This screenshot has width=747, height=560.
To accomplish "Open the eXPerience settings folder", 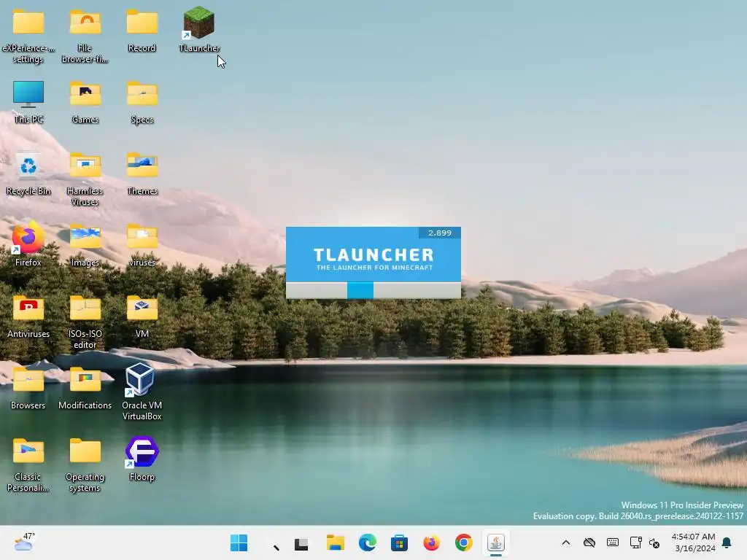I will point(28,36).
